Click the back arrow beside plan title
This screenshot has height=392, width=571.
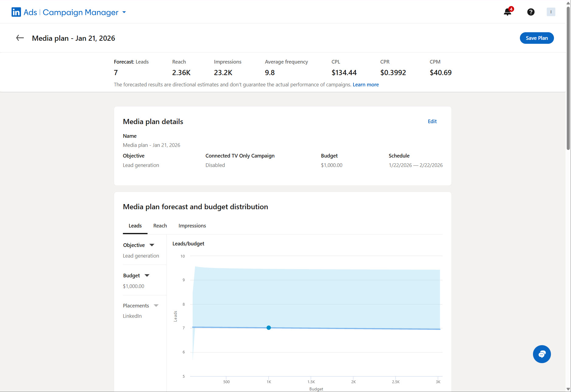[x=20, y=38]
